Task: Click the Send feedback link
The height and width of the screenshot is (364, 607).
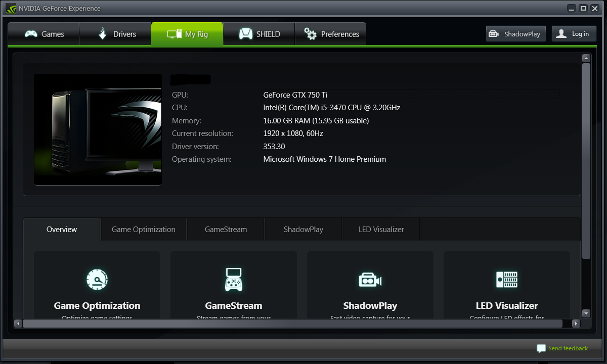Action: click(x=568, y=348)
